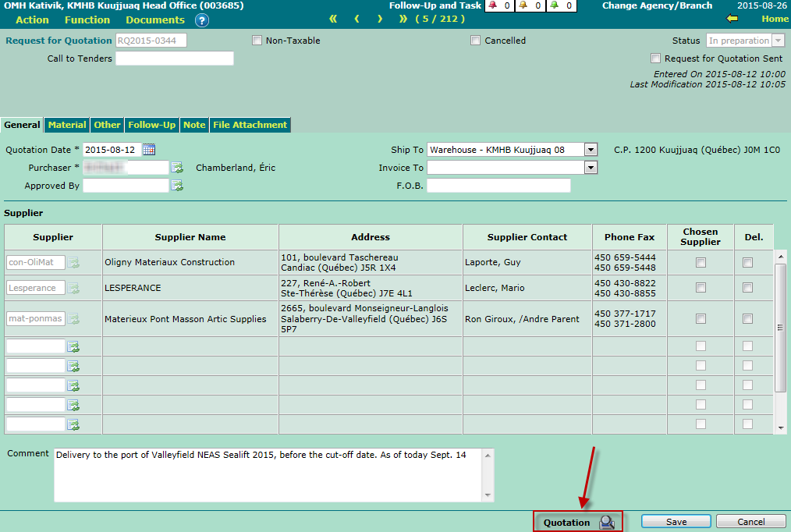Click supplier table scroll up arrow
This screenshot has height=532, width=791.
[x=780, y=257]
